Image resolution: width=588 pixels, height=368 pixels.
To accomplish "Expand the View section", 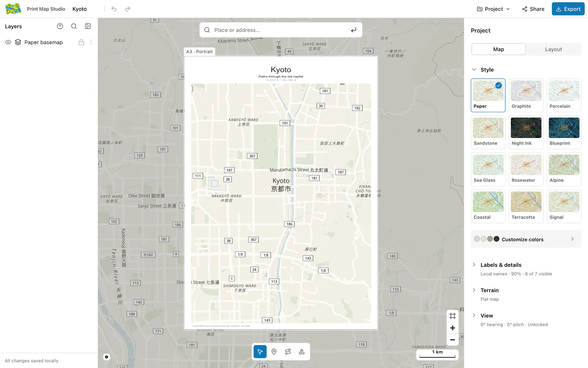I will [x=526, y=320].
